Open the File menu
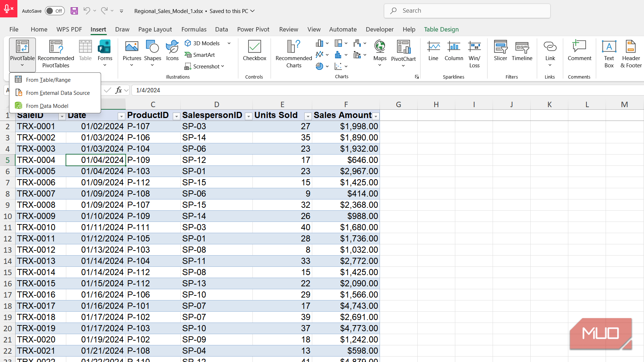644x362 pixels. (x=14, y=29)
